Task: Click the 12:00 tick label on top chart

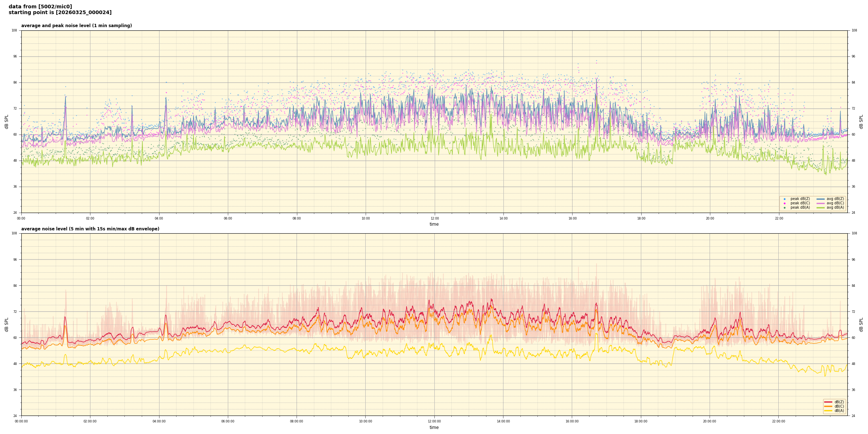Action: tap(434, 218)
